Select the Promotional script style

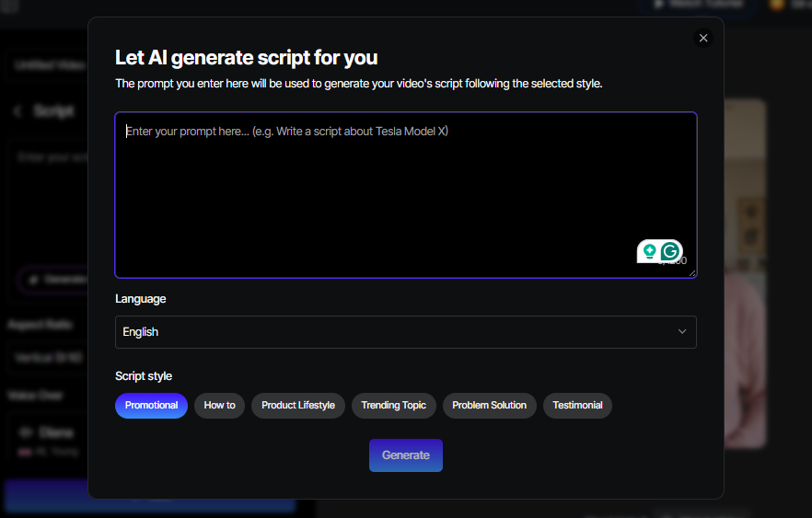tap(151, 405)
